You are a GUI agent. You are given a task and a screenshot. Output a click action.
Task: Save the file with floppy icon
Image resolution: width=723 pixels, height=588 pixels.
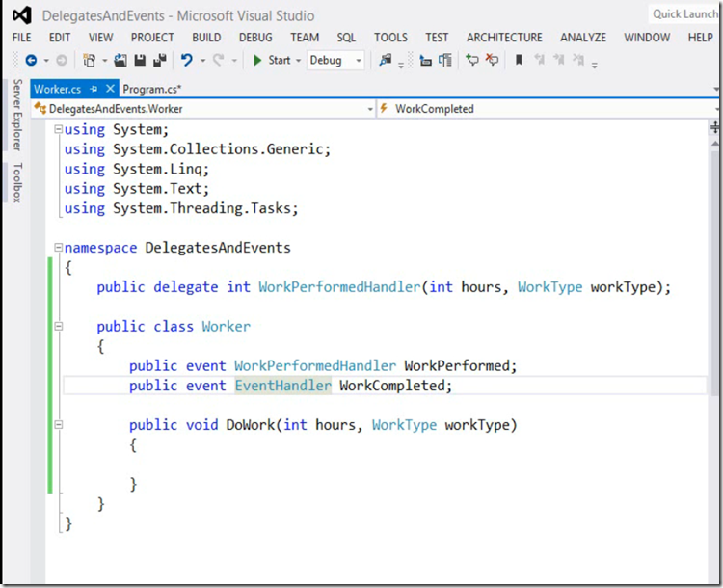tap(140, 60)
